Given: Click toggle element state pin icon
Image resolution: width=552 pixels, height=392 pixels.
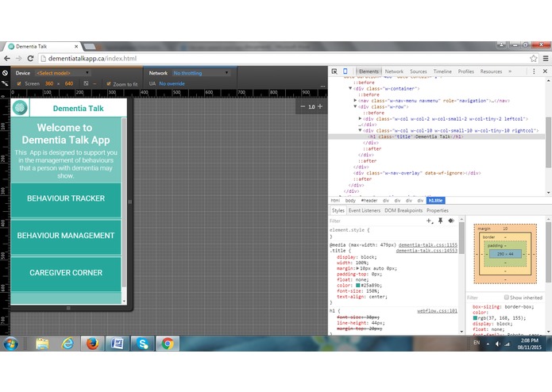Looking at the screenshot, I should pyautogui.click(x=440, y=221).
